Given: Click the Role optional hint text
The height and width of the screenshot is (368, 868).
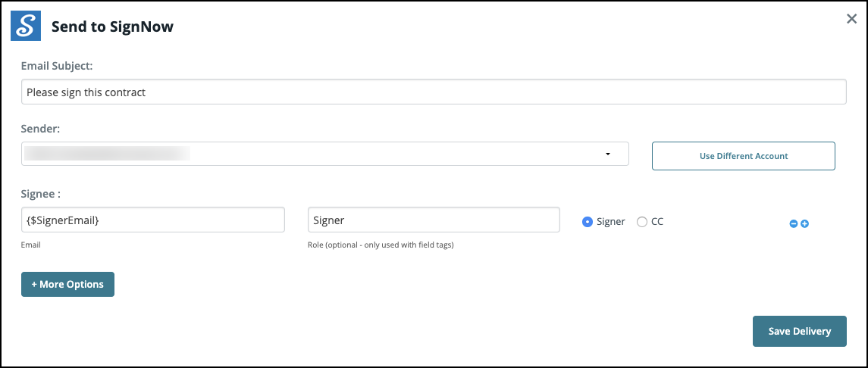Looking at the screenshot, I should click(381, 245).
